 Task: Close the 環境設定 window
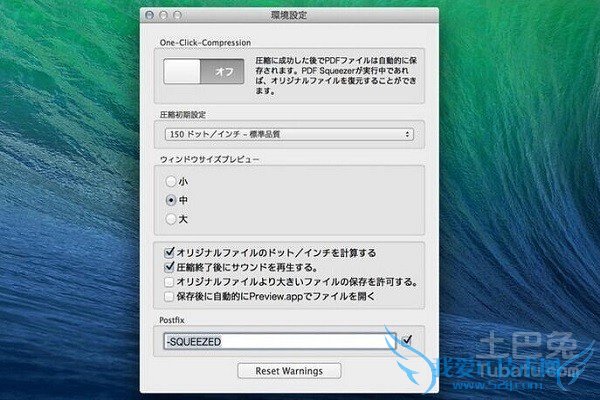point(150,15)
